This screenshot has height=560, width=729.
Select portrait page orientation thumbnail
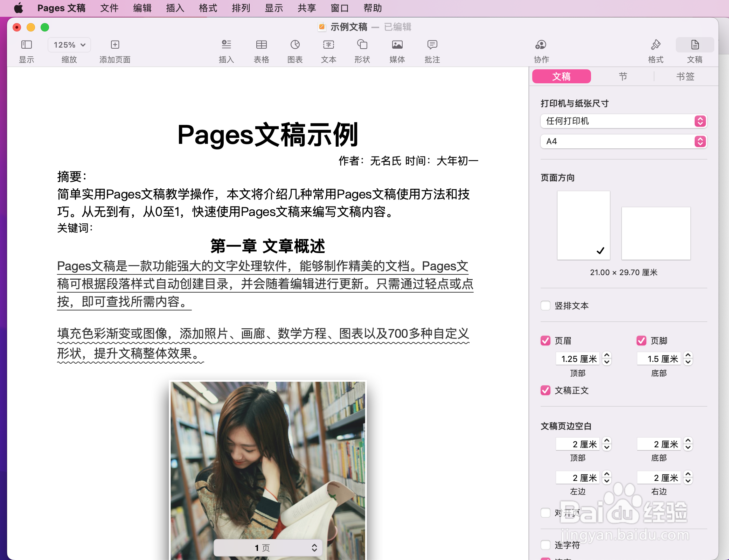click(584, 225)
